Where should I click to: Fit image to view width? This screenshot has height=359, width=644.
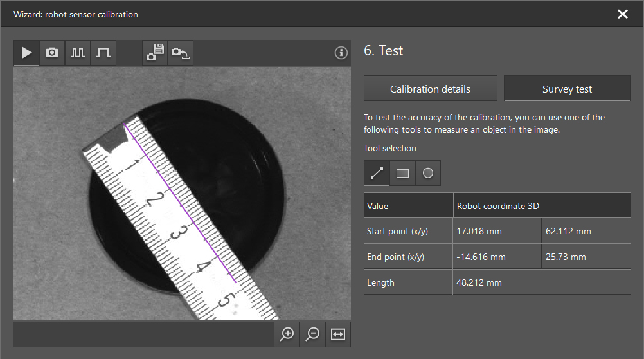(x=338, y=334)
